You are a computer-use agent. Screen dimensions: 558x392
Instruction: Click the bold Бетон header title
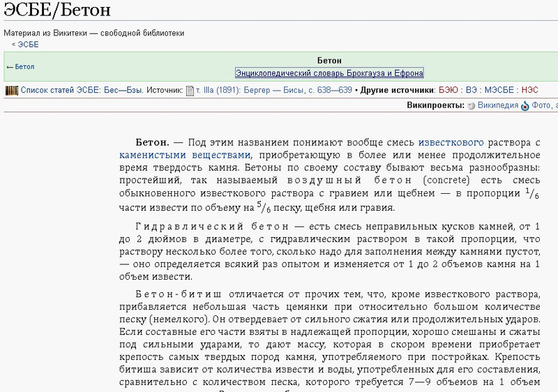(x=329, y=61)
